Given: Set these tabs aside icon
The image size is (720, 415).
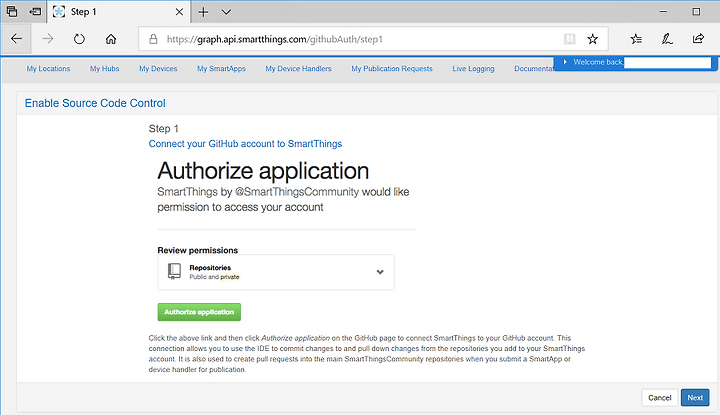Looking at the screenshot, I should [x=35, y=11].
